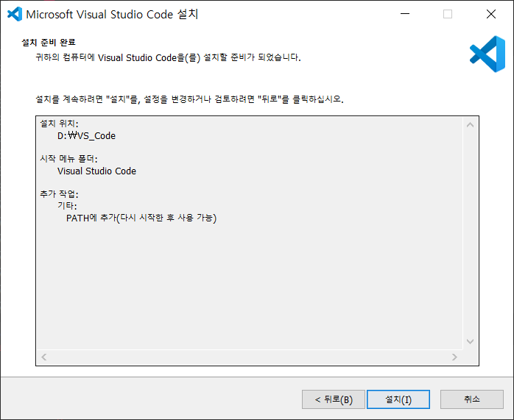Click the "Visual Studio Code" folder name line

coord(96,171)
